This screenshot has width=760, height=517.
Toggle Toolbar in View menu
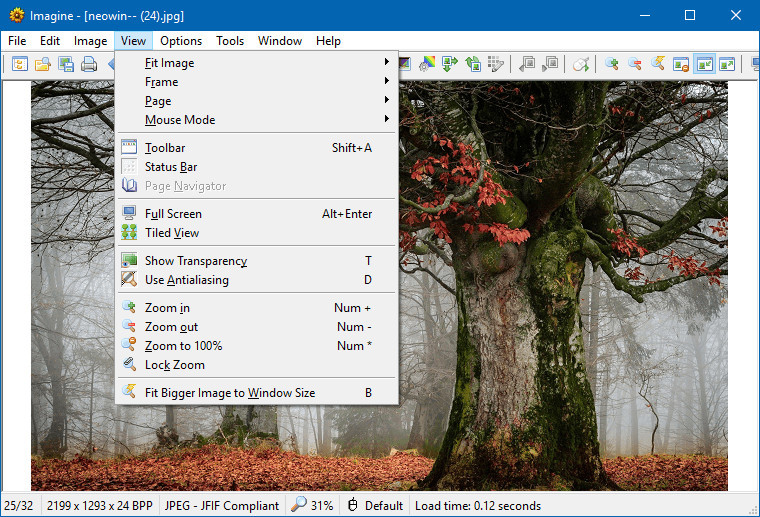click(x=257, y=148)
